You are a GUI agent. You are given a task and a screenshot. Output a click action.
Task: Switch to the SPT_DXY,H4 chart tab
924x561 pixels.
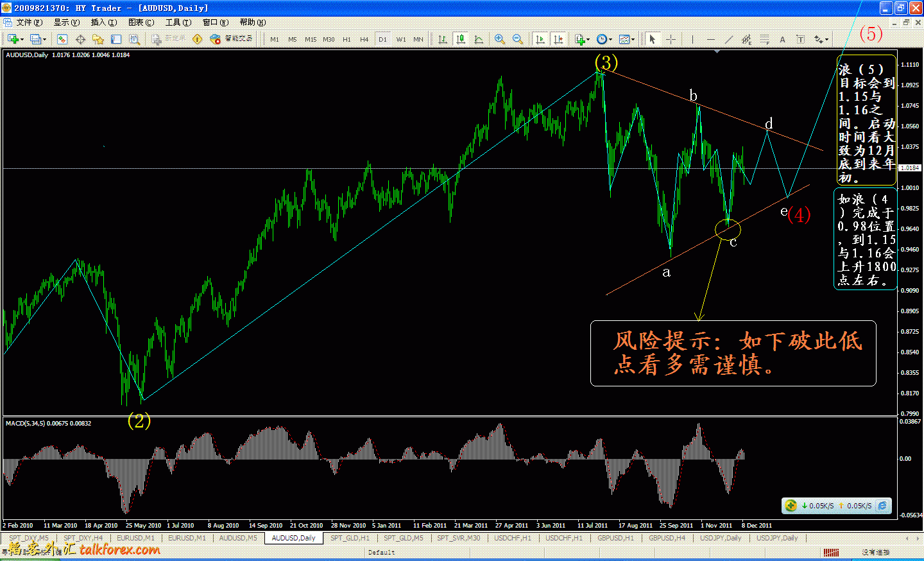point(83,538)
